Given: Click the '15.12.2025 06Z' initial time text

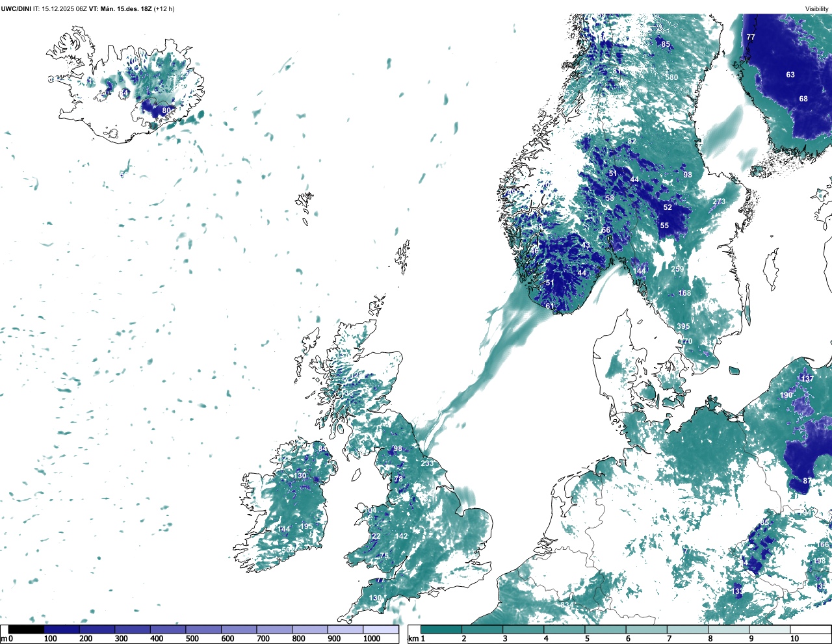Looking at the screenshot, I should click(x=64, y=8).
